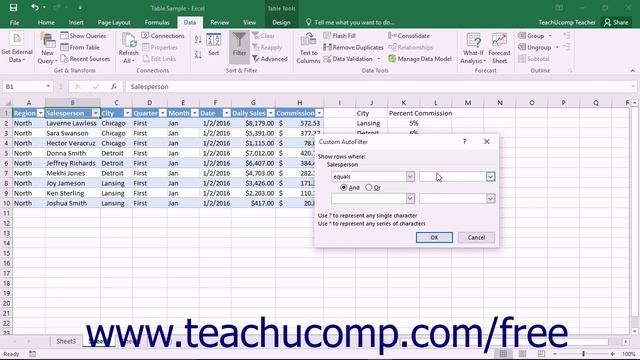Image resolution: width=640 pixels, height=360 pixels.
Task: Expand the Name Box dropdown
Action: point(48,87)
